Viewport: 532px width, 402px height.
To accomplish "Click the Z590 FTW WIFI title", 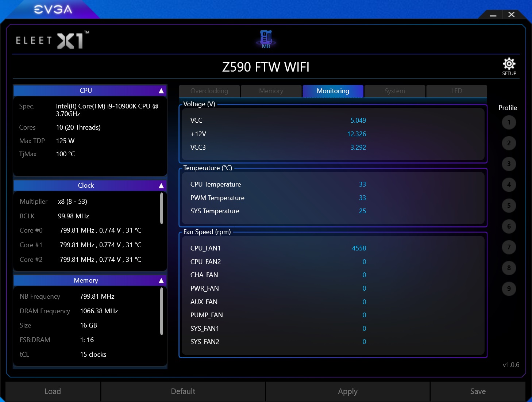I will (x=266, y=67).
